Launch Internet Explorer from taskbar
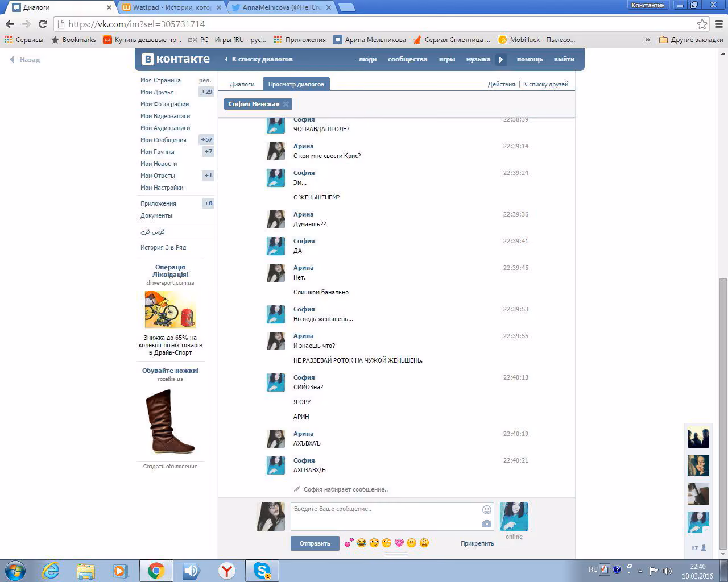The image size is (728, 582). pos(51,571)
